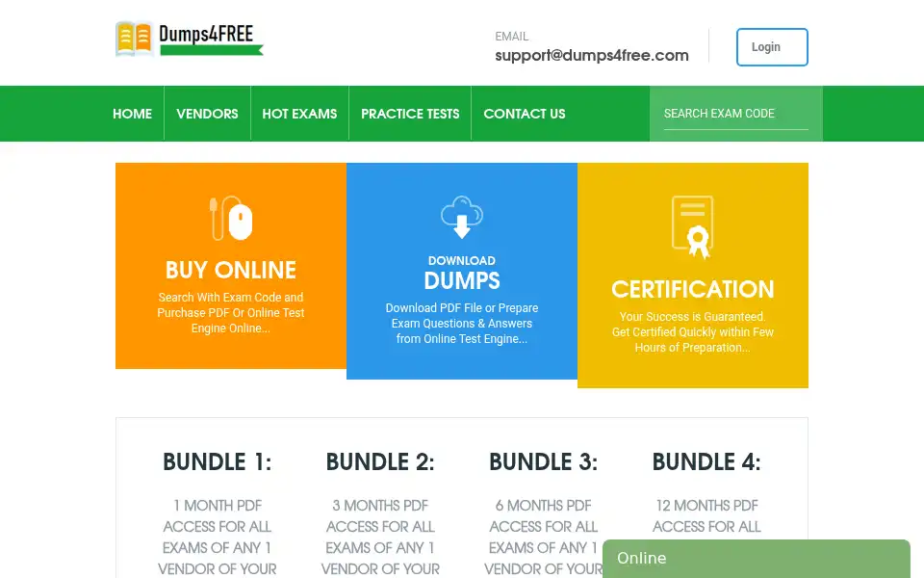Click the '12 MONTHS PDF' bundle description
The image size is (924, 578).
click(706, 516)
